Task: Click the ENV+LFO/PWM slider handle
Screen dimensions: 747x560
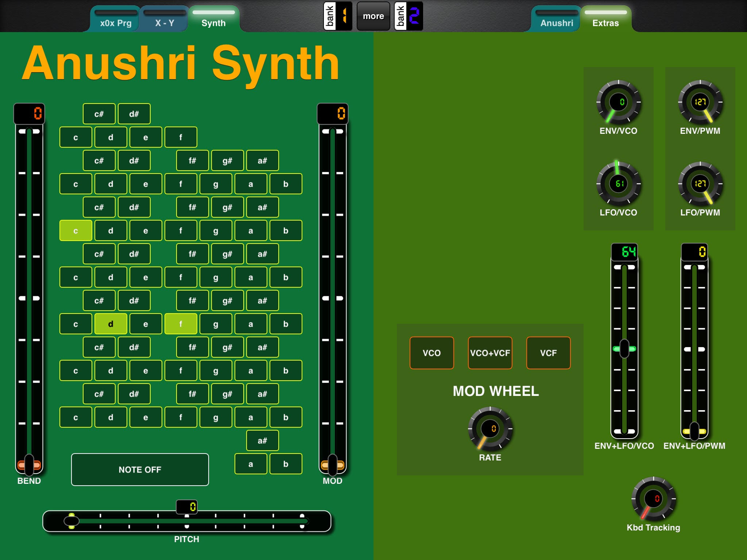Action: [694, 432]
